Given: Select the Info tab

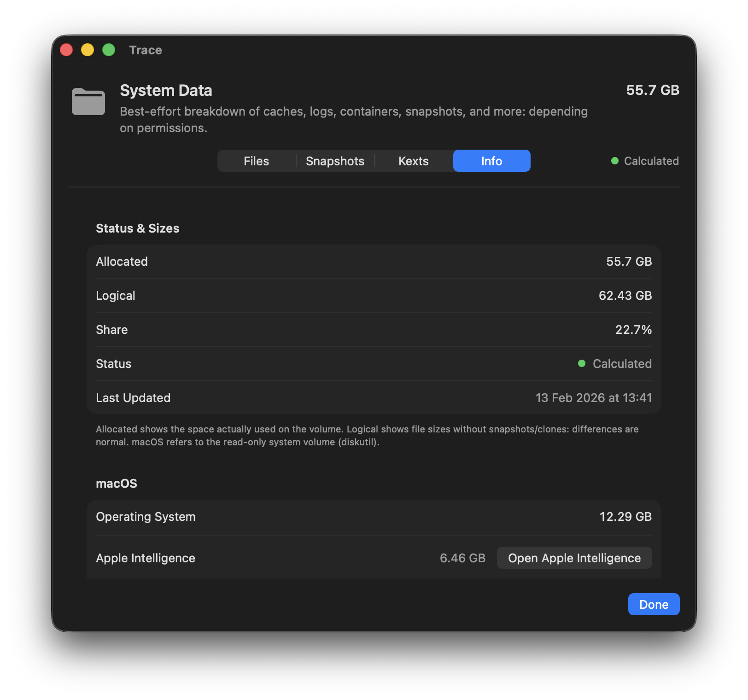Looking at the screenshot, I should tap(491, 161).
